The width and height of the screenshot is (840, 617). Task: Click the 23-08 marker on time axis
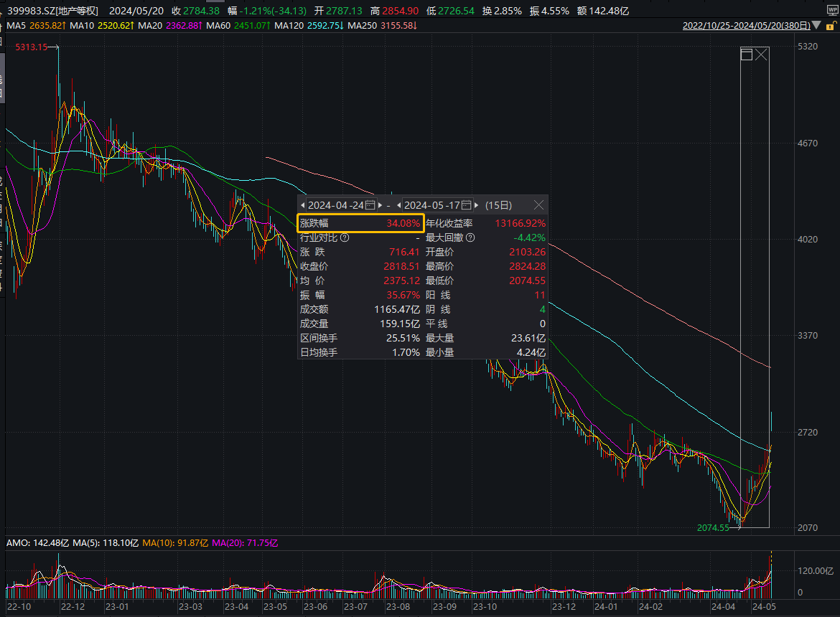coord(398,607)
